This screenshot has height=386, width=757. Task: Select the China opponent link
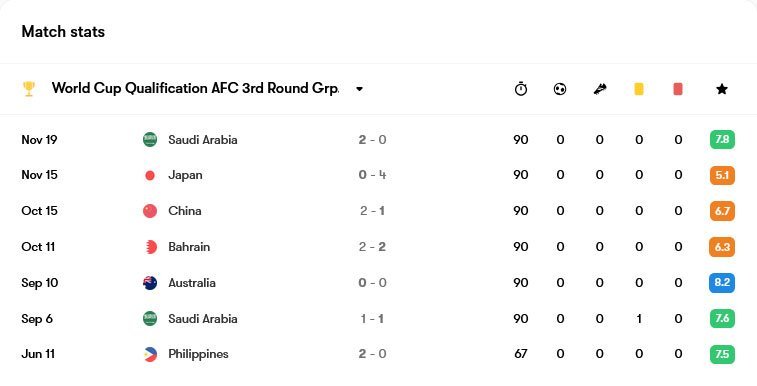[x=185, y=211]
